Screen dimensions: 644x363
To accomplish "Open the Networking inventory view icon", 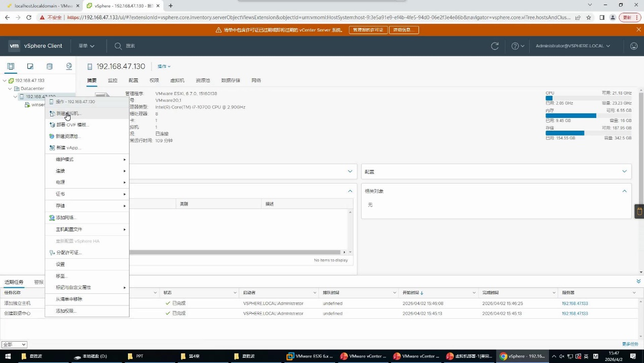I will coord(69,66).
